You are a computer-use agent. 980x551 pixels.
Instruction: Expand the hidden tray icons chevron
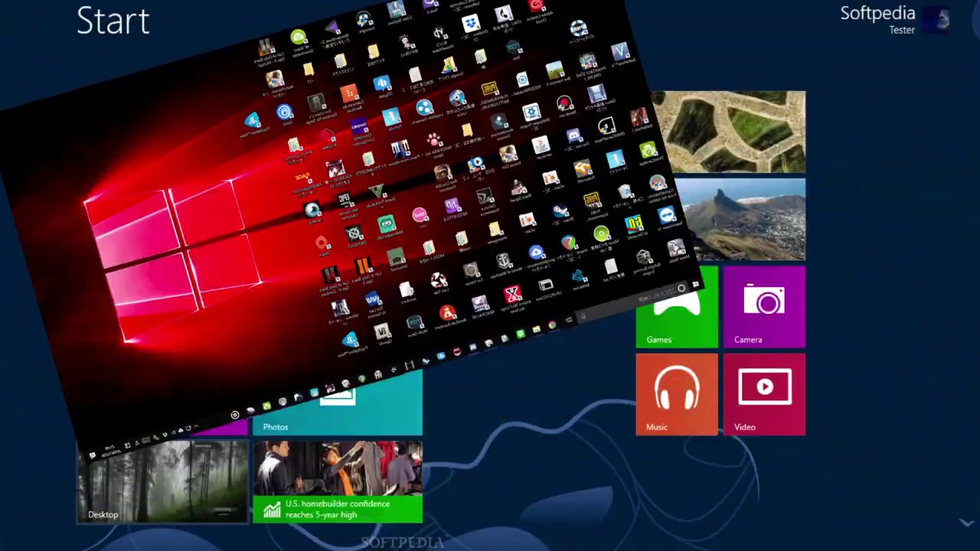click(196, 426)
